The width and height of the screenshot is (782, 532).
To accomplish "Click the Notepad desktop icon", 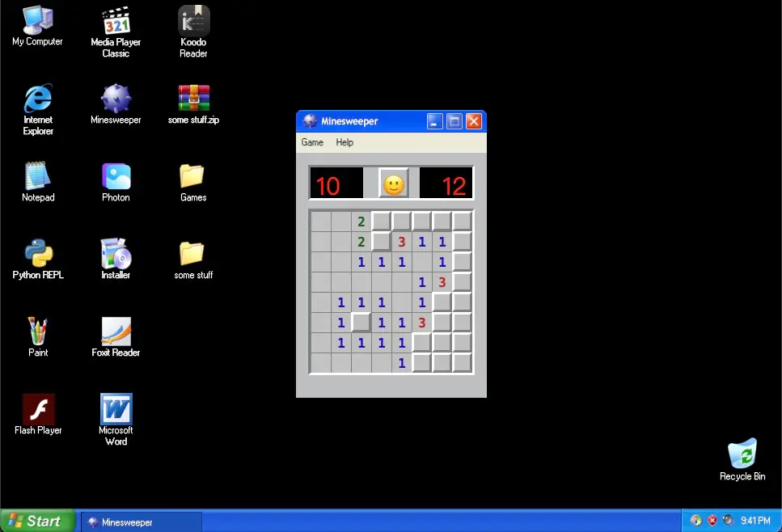I will pos(38,181).
